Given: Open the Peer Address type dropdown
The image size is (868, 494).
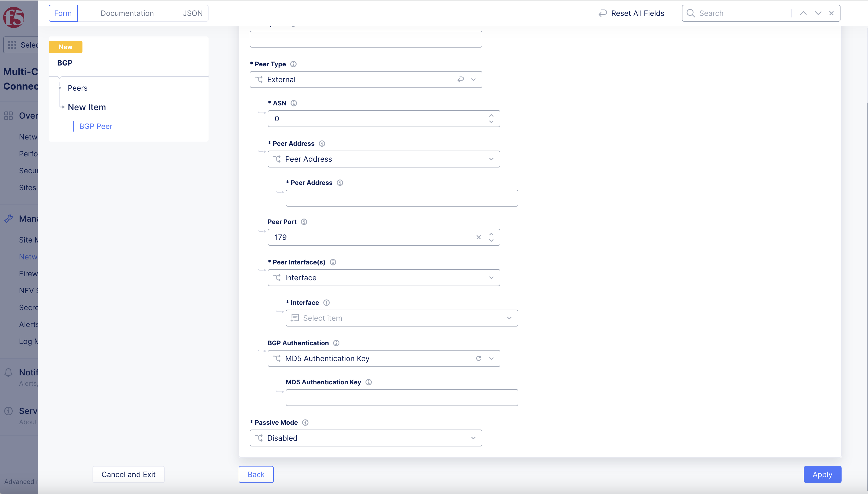Looking at the screenshot, I should coord(384,159).
